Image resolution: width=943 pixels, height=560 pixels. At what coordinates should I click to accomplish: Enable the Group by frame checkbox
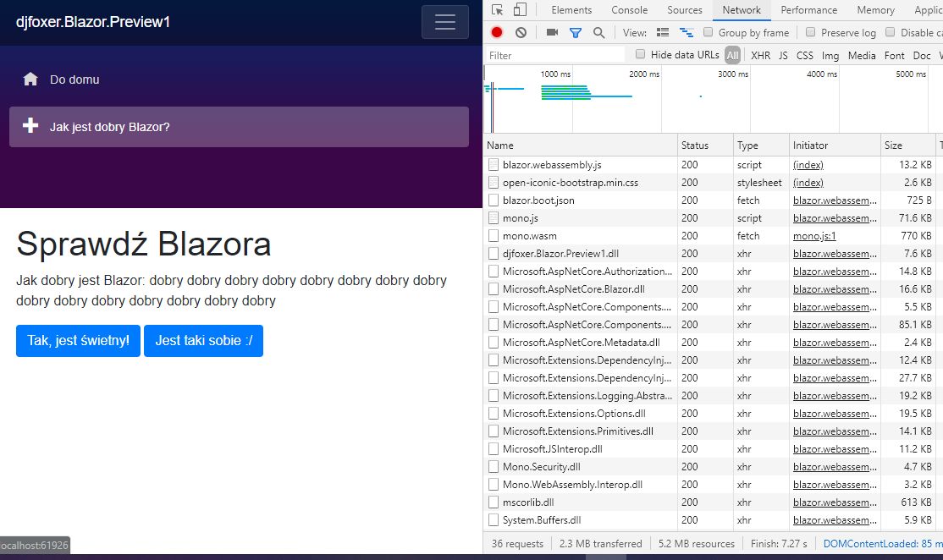tap(709, 32)
